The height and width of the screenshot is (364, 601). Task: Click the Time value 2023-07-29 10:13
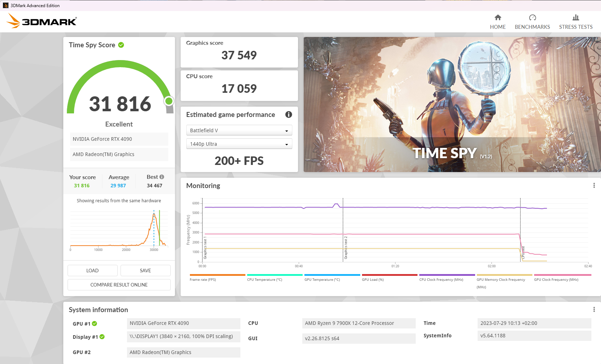pyautogui.click(x=534, y=323)
